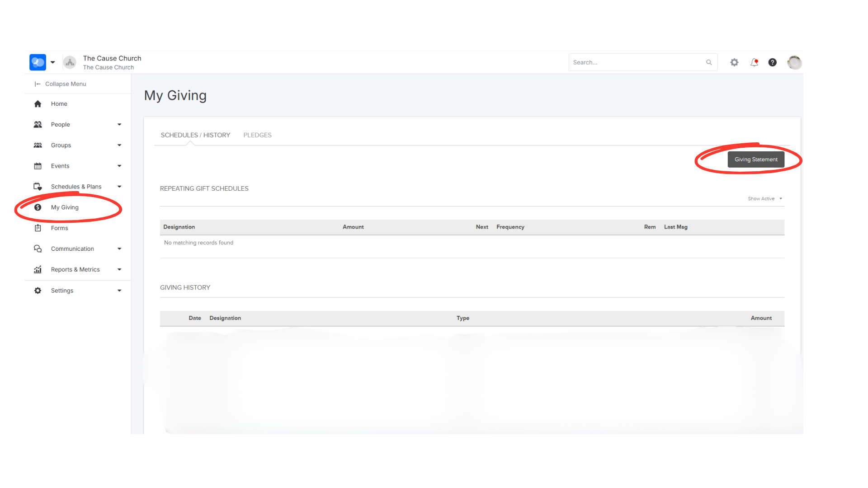Image resolution: width=868 pixels, height=488 pixels.
Task: Open the user profile avatar
Action: 794,62
